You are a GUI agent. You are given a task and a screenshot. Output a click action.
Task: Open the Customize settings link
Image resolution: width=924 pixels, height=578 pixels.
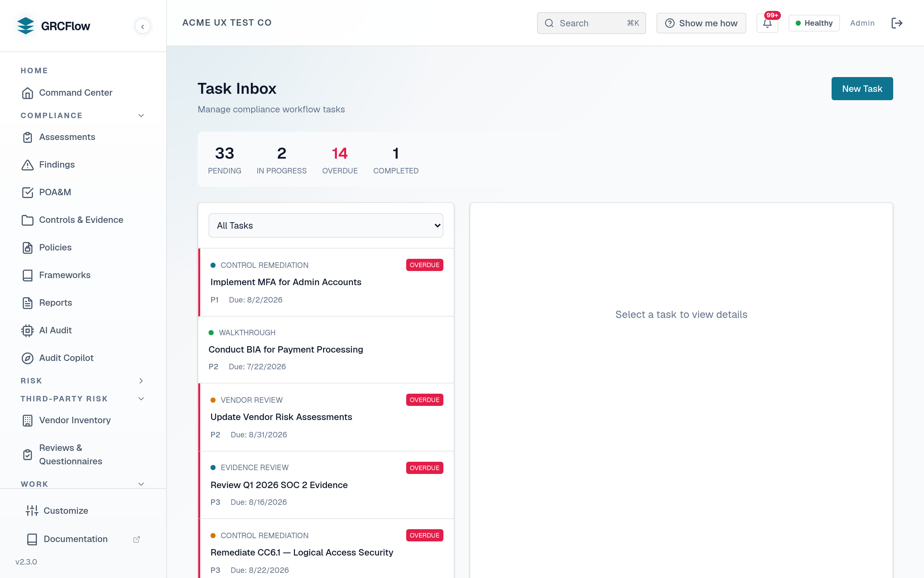(83, 511)
